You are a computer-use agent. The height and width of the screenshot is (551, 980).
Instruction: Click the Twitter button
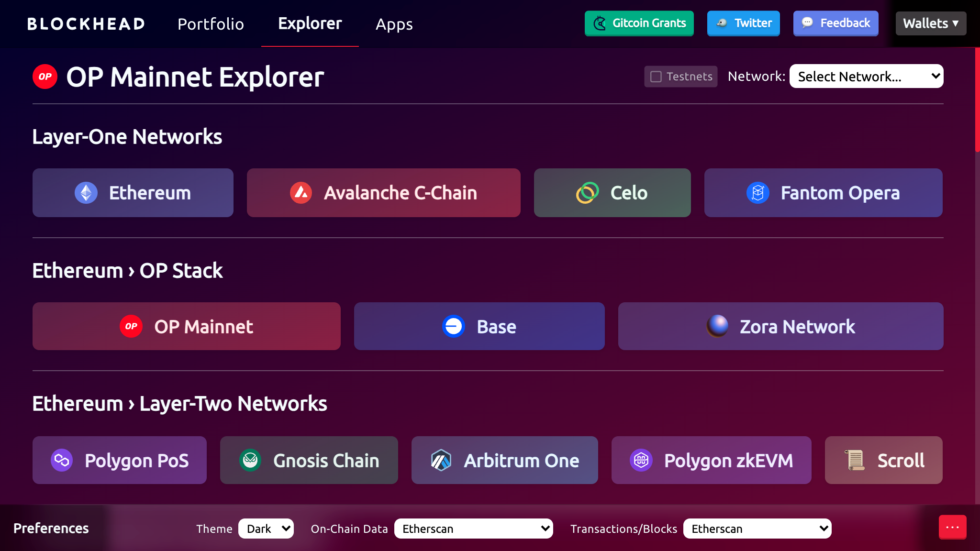[744, 23]
